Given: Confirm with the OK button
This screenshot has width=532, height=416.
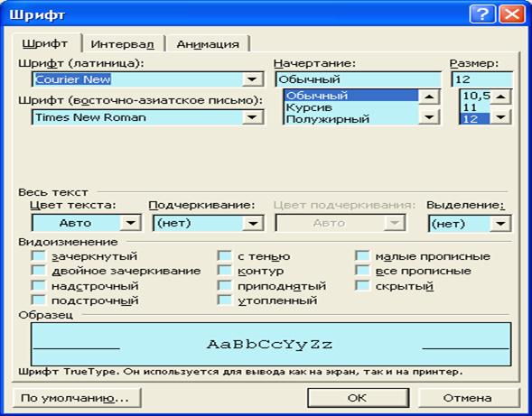Looking at the screenshot, I should [x=358, y=398].
